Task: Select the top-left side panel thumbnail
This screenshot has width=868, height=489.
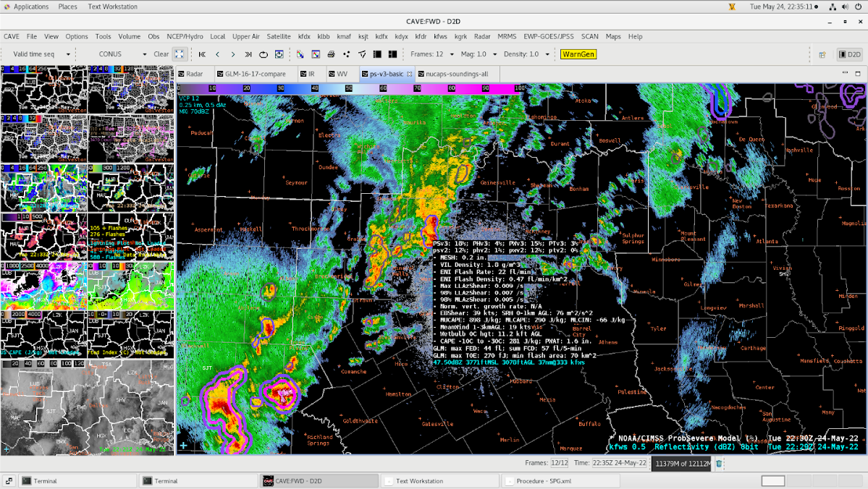Action: (43, 90)
